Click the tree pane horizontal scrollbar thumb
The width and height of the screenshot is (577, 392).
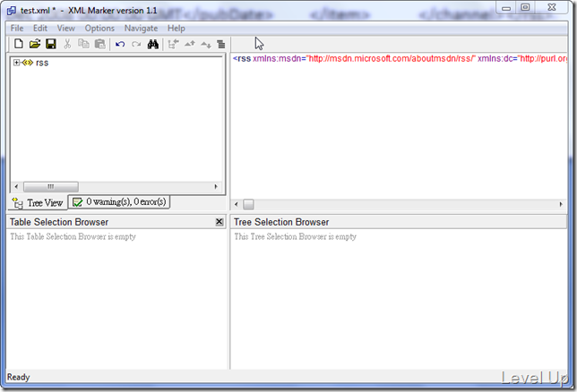(51, 186)
